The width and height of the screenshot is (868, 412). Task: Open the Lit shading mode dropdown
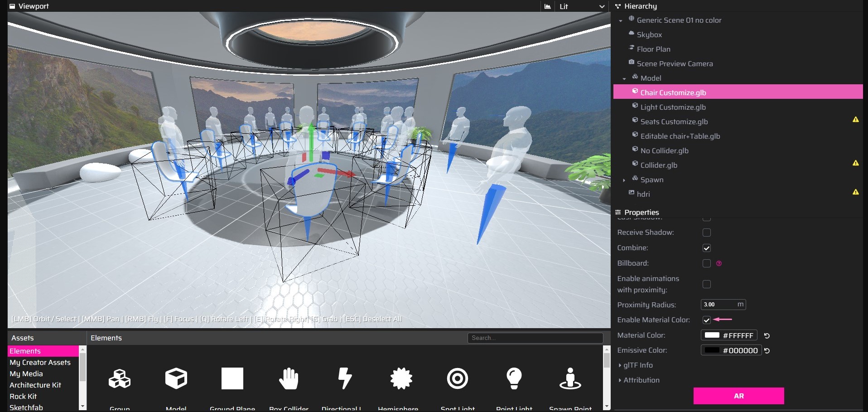[x=581, y=6]
